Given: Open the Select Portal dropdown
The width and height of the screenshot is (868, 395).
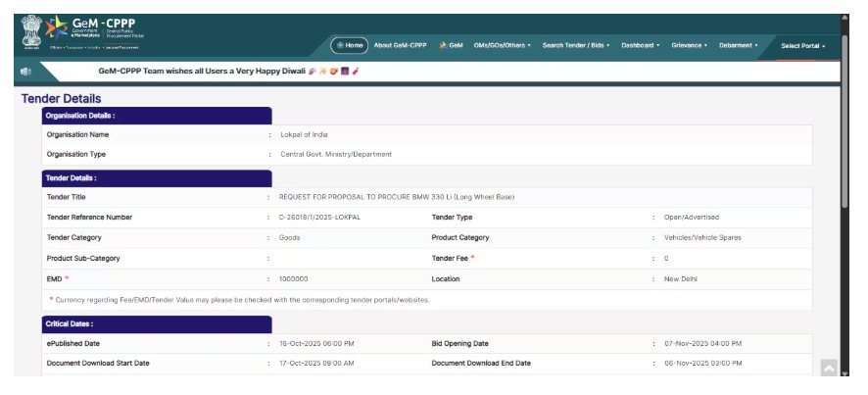Looking at the screenshot, I should point(802,46).
